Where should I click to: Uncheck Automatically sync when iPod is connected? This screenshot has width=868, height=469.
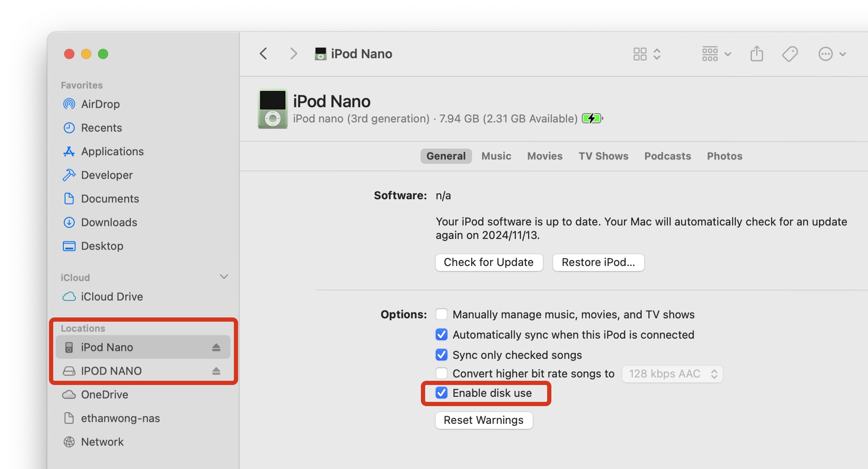[x=442, y=334]
